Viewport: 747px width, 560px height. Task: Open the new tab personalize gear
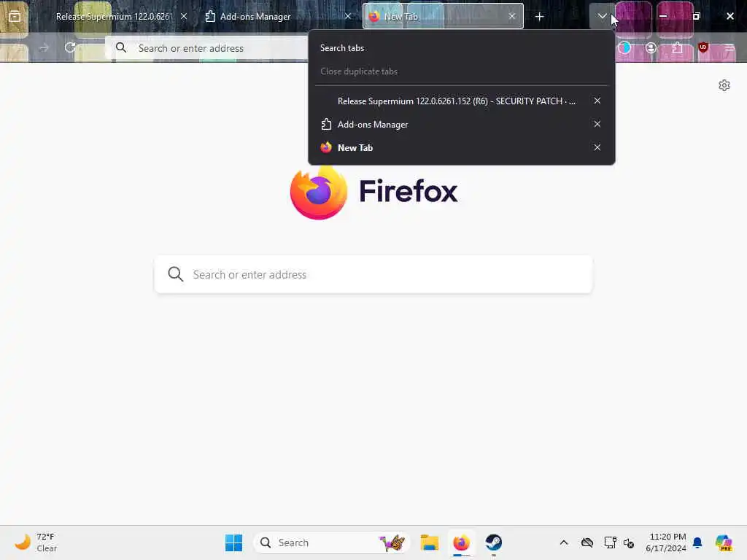724,85
